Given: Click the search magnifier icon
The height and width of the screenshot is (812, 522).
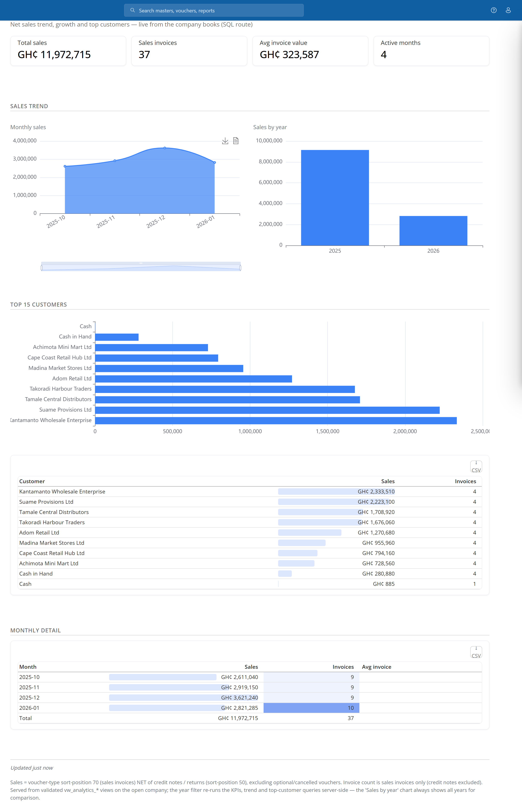Looking at the screenshot, I should (133, 10).
